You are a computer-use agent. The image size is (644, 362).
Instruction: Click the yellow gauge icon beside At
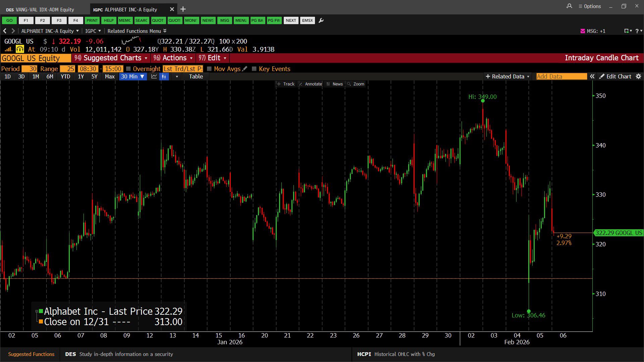[20, 49]
